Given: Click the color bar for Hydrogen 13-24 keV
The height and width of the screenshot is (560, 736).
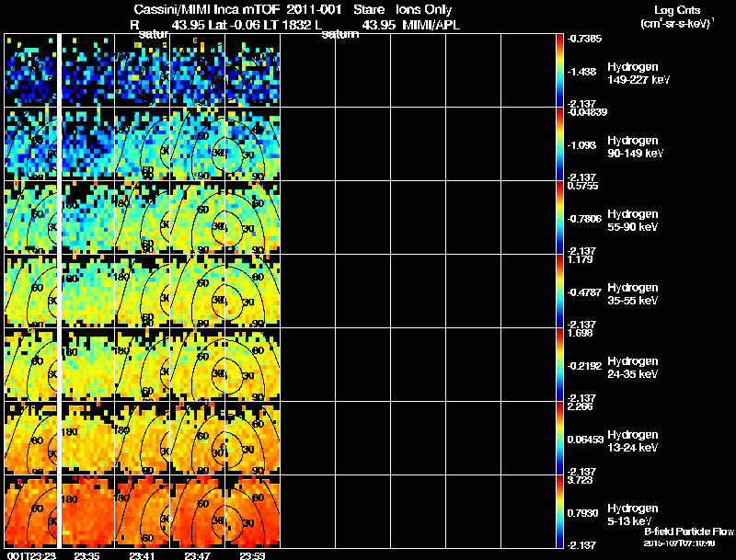Looking at the screenshot, I should click(x=559, y=439).
